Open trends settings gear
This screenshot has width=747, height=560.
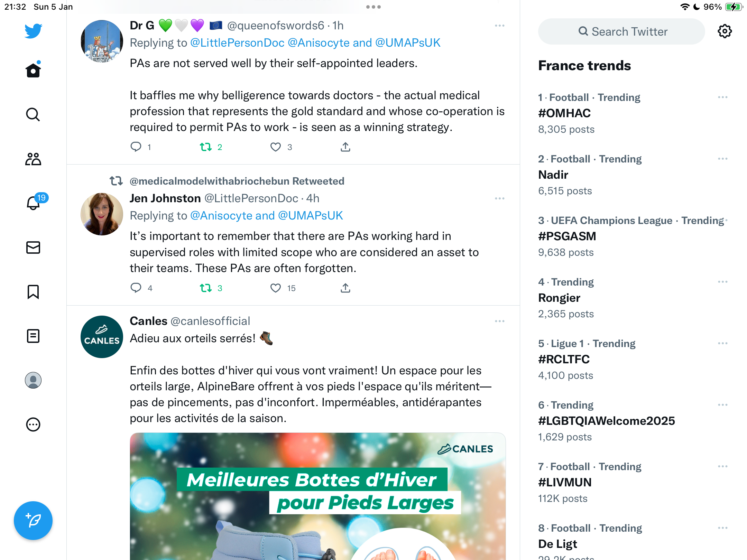pos(725,31)
